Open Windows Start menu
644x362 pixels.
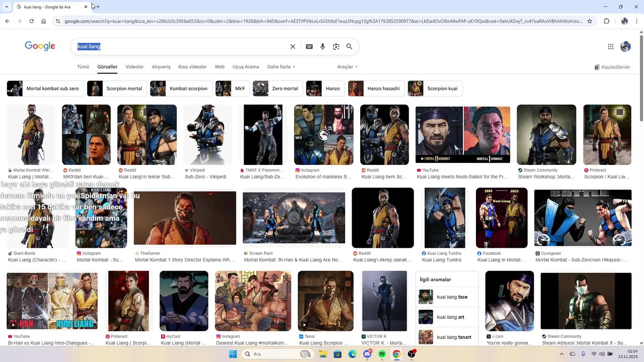point(233,354)
